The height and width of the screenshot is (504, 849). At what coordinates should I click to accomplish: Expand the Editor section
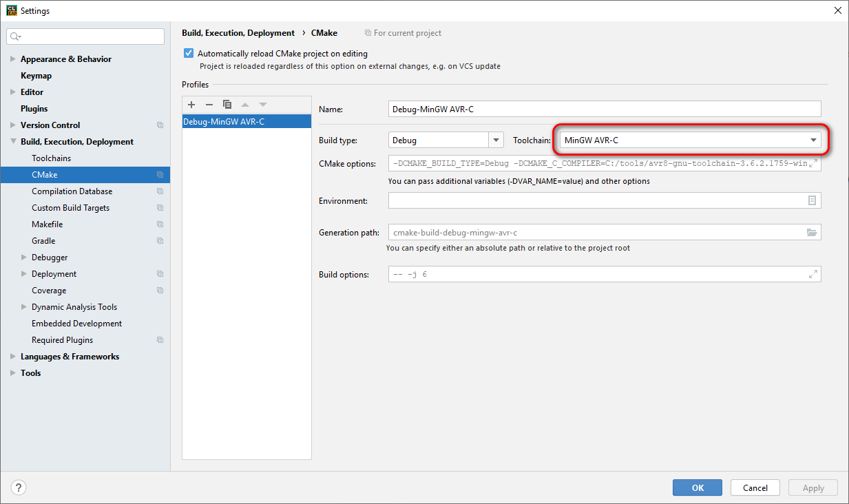[13, 92]
